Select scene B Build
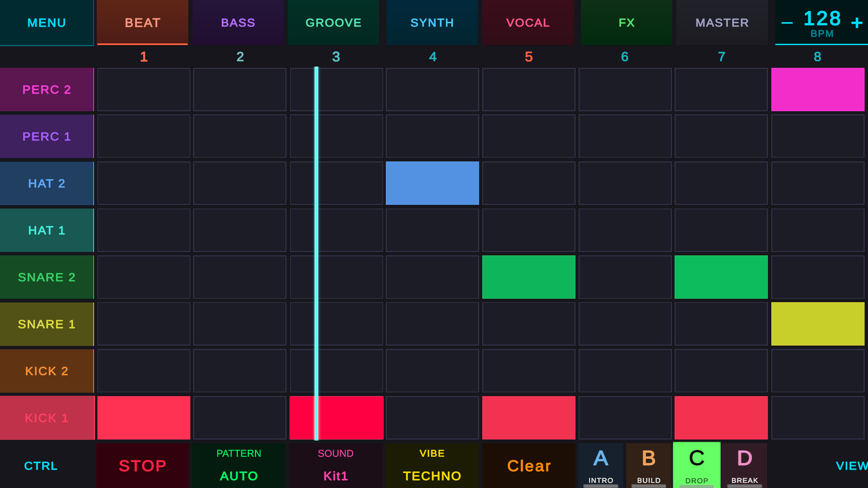Viewport: 868px width, 488px height. click(x=648, y=465)
